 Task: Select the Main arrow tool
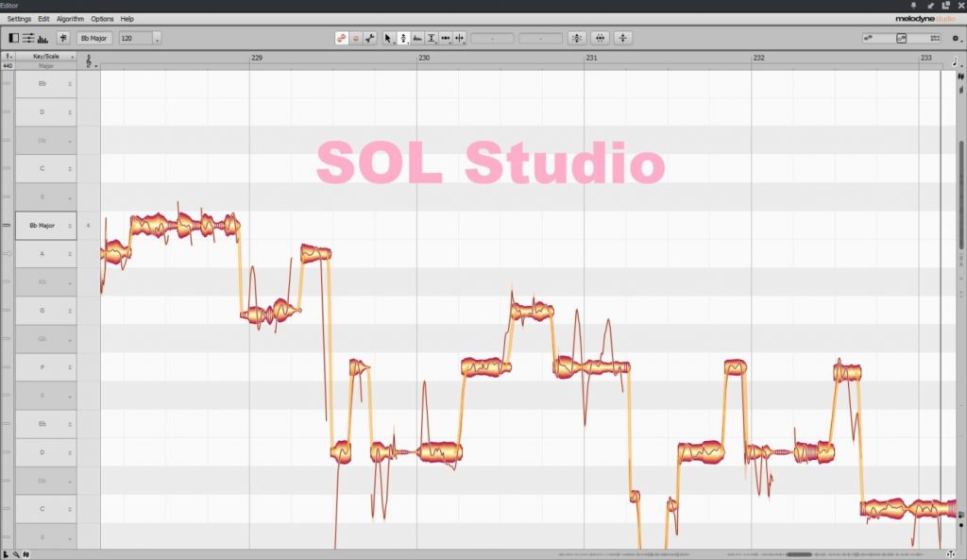[x=387, y=38]
